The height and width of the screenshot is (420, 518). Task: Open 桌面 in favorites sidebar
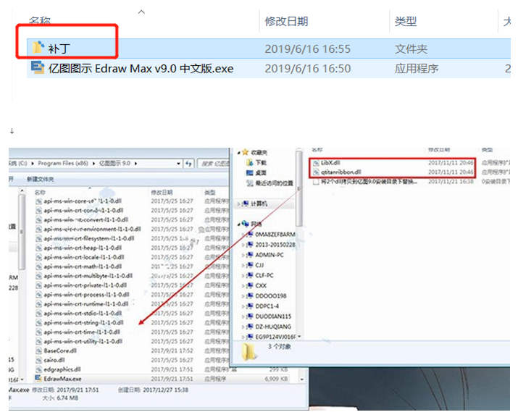click(261, 172)
